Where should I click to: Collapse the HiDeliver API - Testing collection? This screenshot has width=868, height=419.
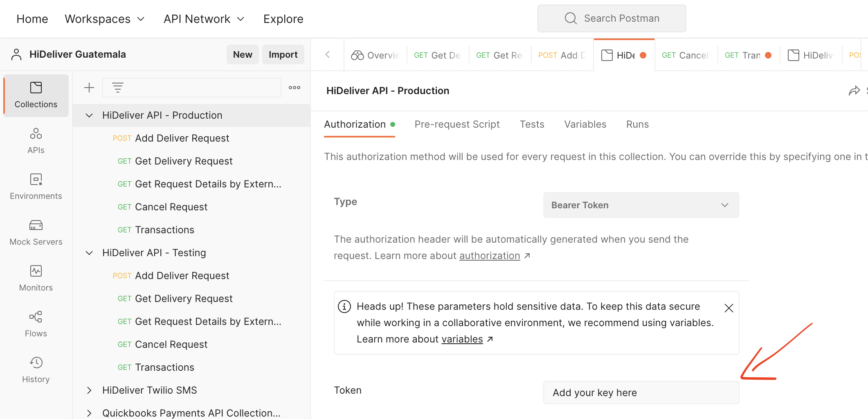(x=89, y=253)
